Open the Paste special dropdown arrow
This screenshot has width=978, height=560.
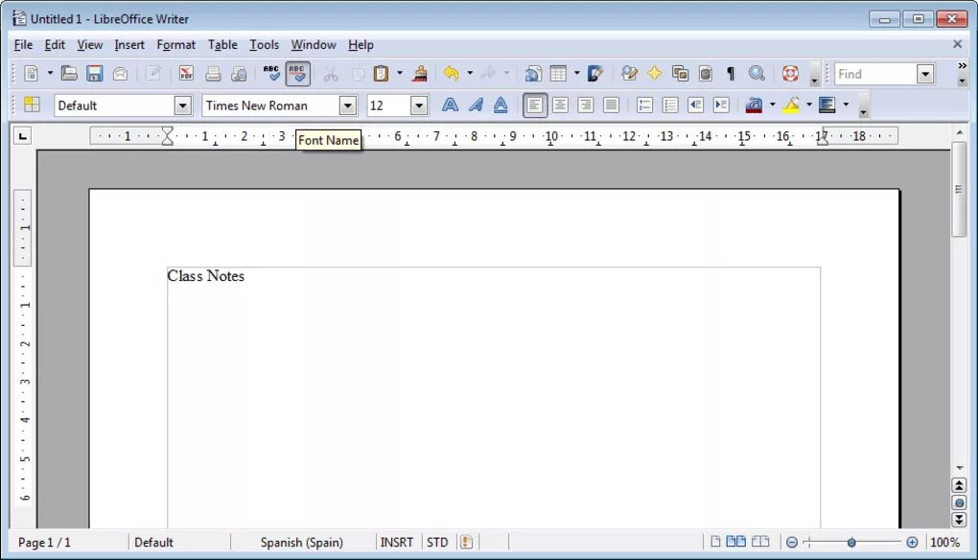400,74
